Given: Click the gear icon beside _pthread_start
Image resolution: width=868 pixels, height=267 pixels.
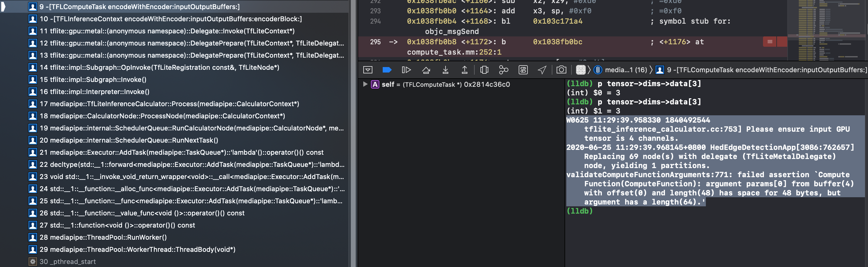Looking at the screenshot, I should (32, 261).
